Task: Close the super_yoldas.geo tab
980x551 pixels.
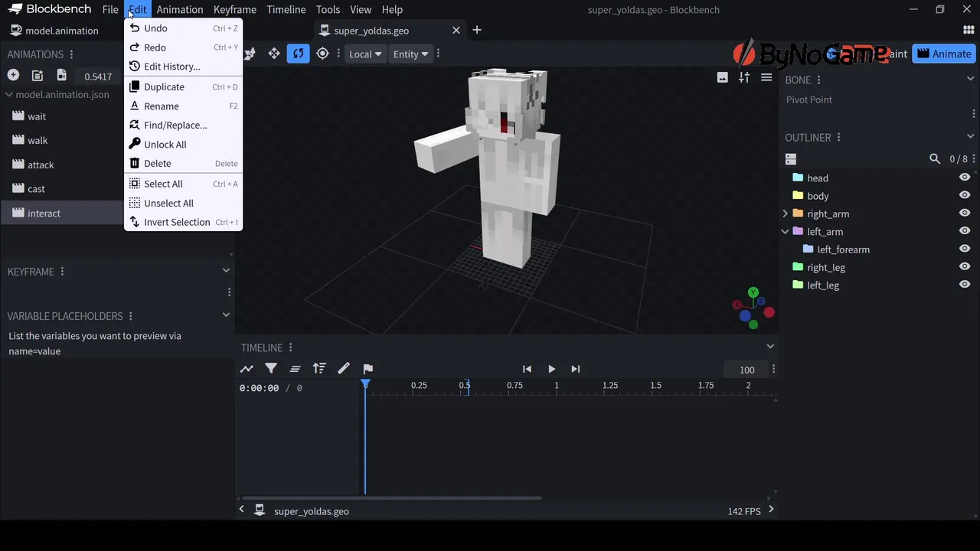Action: coord(456,31)
